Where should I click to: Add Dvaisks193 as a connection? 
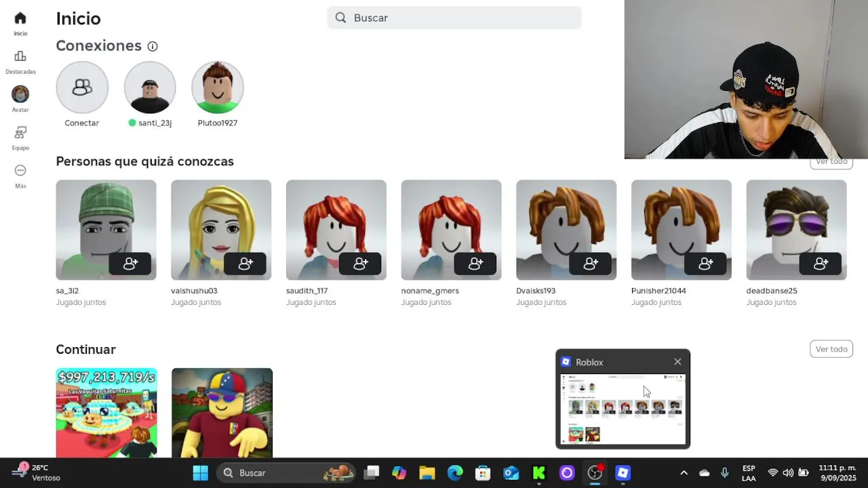(x=591, y=264)
